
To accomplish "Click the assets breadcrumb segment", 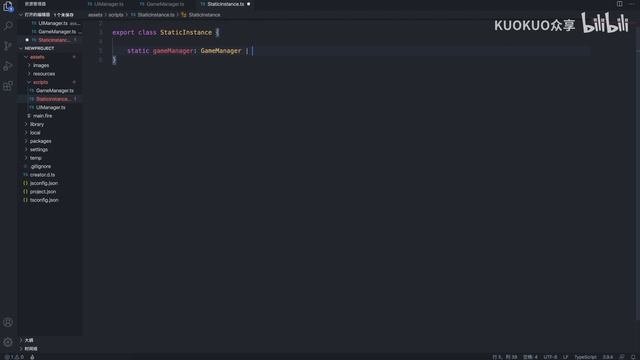I will (x=95, y=15).
